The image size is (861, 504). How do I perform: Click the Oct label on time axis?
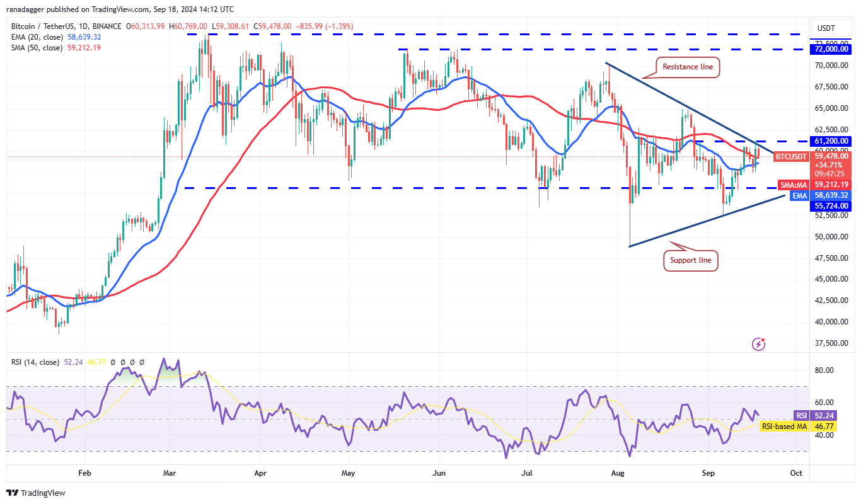[x=796, y=472]
